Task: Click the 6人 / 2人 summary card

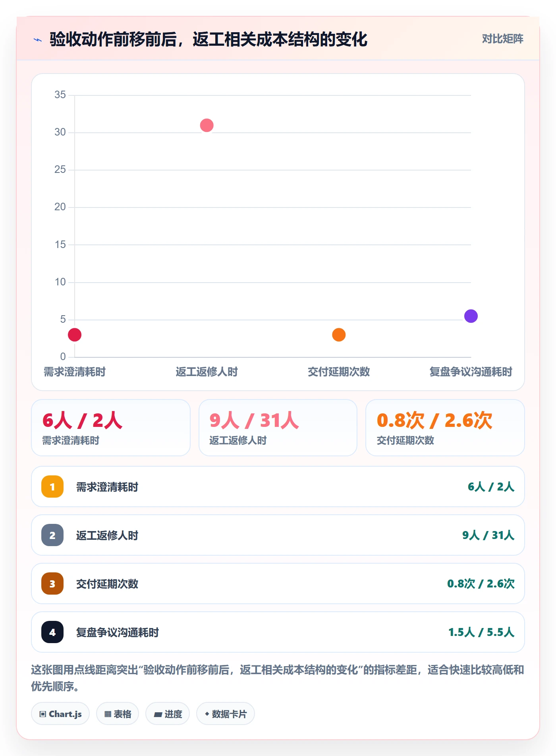Action: point(111,428)
